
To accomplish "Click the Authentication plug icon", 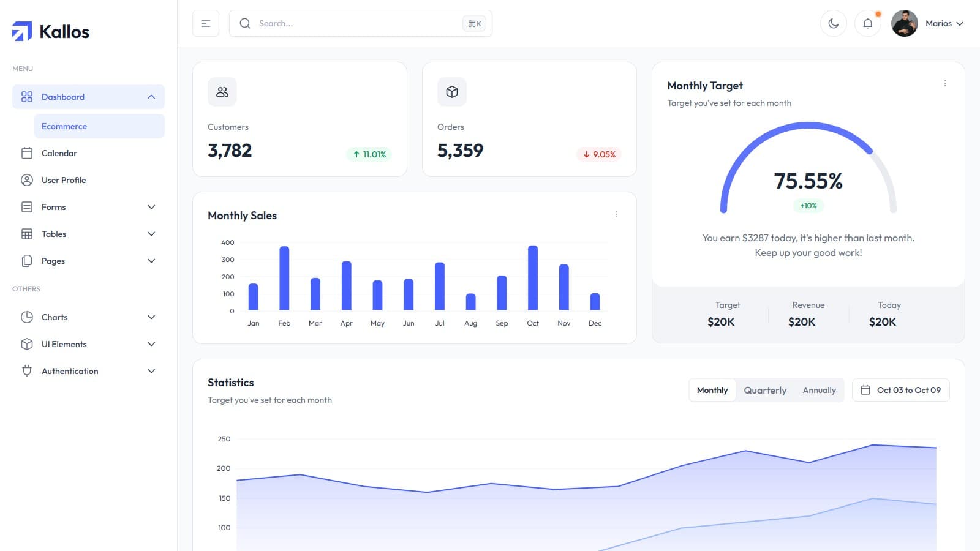I will point(27,371).
